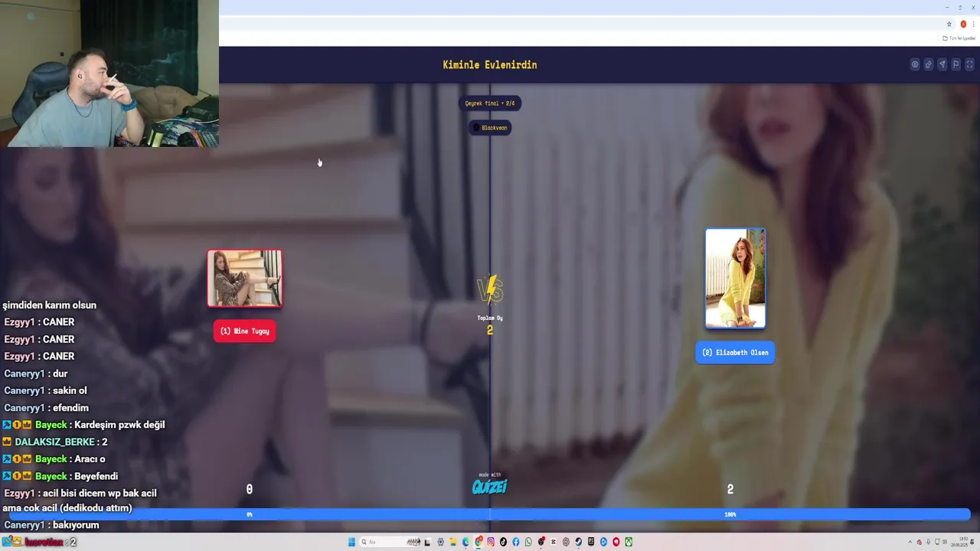Viewport: 980px width, 551px height.
Task: Click the streamer webcam overlay
Action: [109, 73]
